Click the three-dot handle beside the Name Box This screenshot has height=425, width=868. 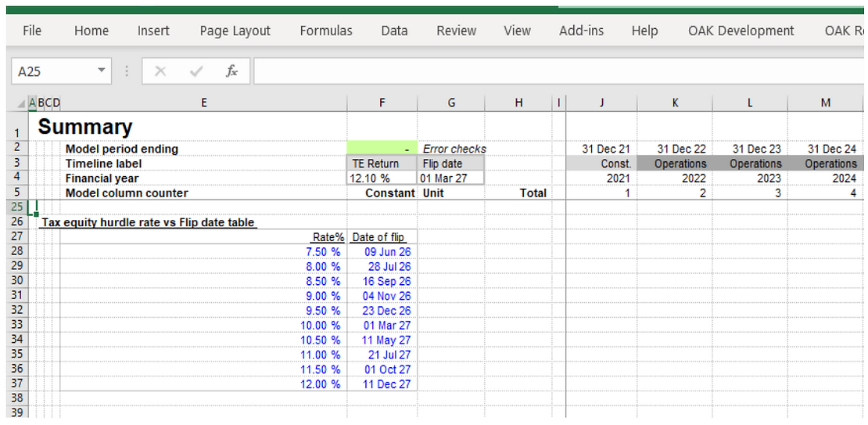(x=127, y=71)
